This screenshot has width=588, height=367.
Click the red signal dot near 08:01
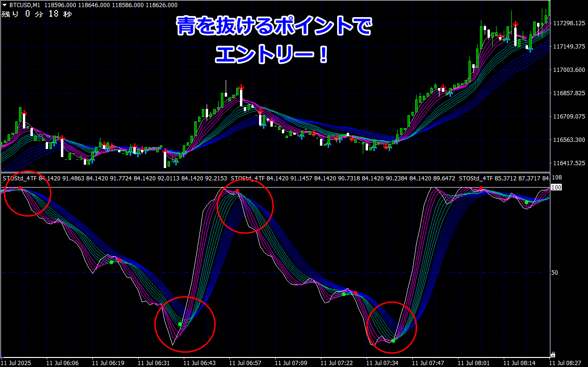[481, 188]
